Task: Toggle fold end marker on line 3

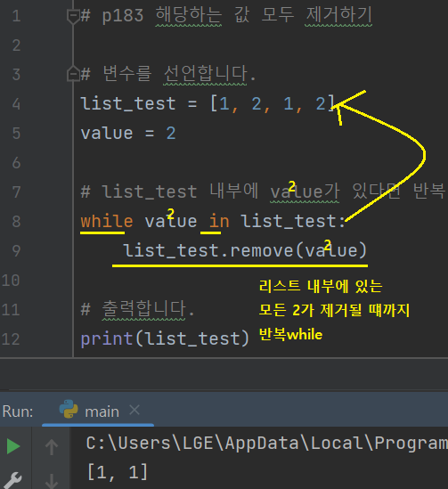Action: pos(73,74)
